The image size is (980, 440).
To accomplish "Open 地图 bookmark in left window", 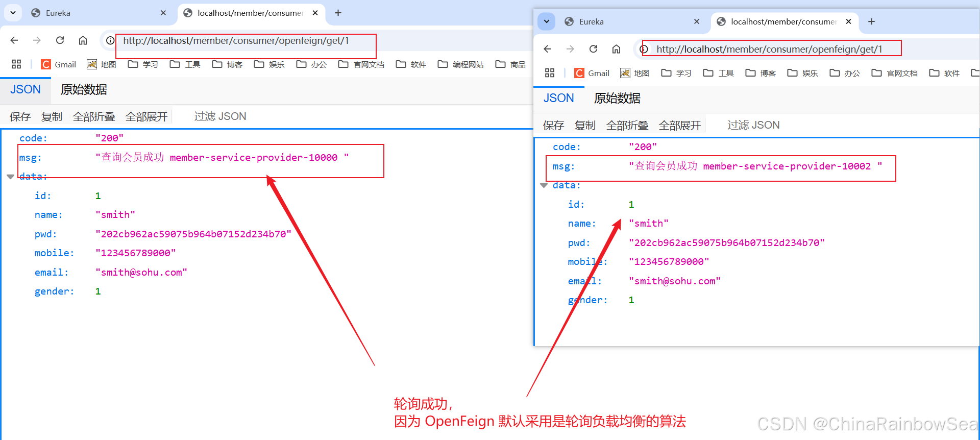I will pos(102,64).
